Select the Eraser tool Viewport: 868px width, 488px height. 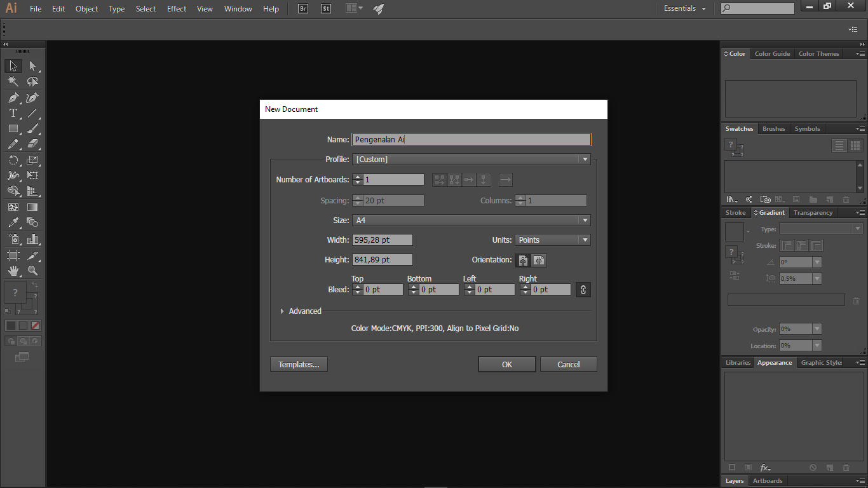click(33, 144)
